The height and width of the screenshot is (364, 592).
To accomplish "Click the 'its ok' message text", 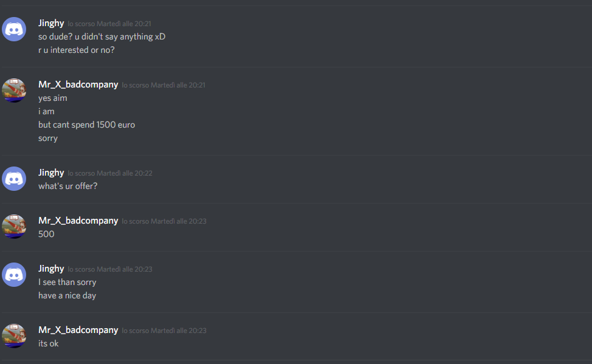I will [49, 343].
